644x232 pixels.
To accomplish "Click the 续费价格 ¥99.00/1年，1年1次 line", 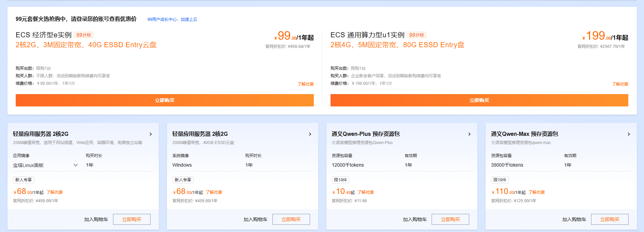I will (x=45, y=83).
